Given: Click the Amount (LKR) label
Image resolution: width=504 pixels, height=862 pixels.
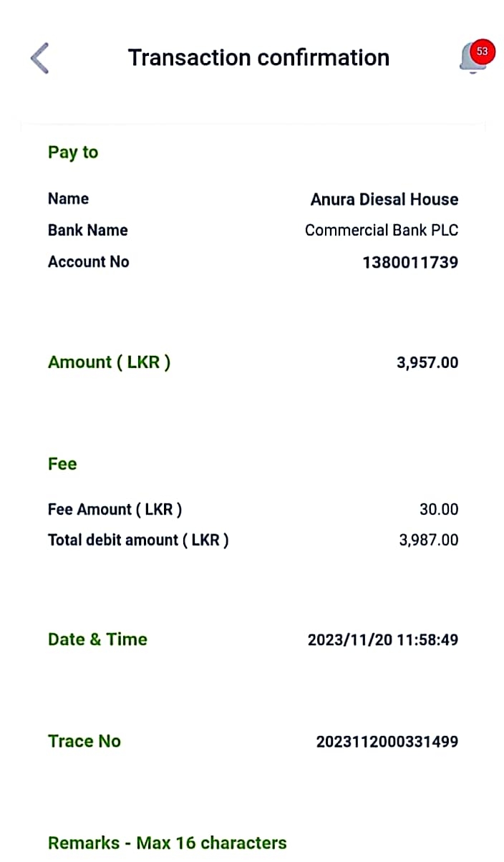Looking at the screenshot, I should 109,362.
